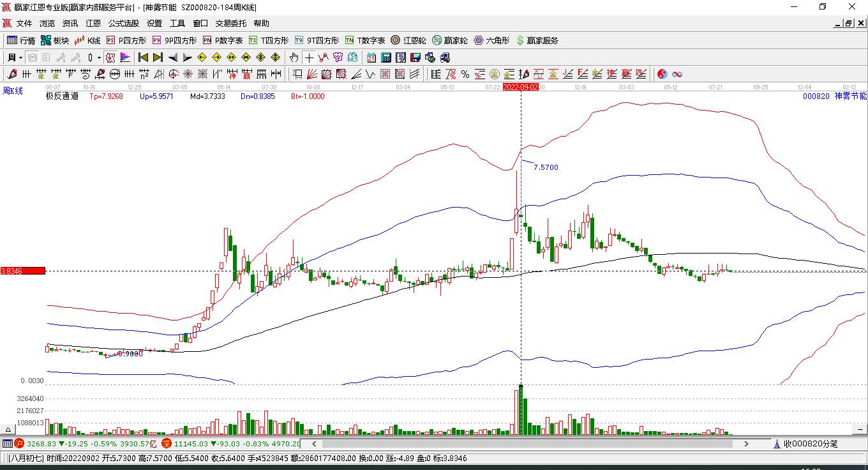Open the 9P四方形 tool

tap(174, 40)
